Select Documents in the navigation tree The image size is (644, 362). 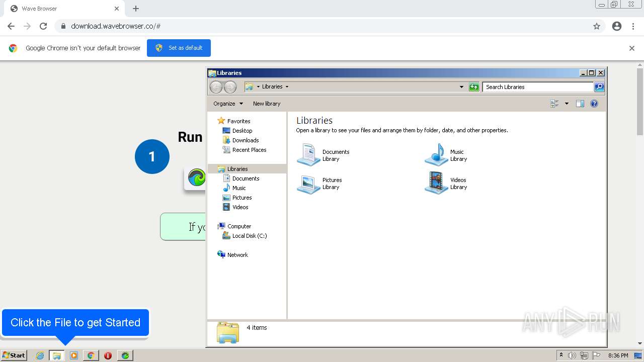[x=246, y=178]
